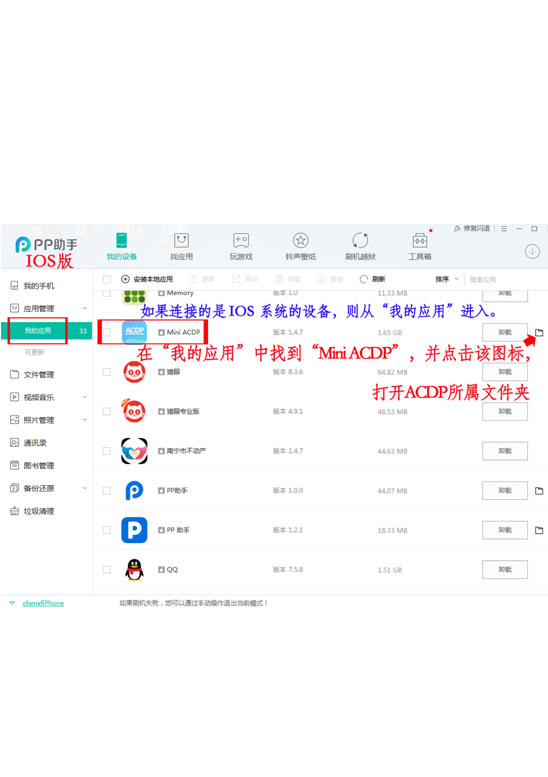548x777 pixels.
Task: Click the 18.33 MB size value
Action: (x=392, y=530)
